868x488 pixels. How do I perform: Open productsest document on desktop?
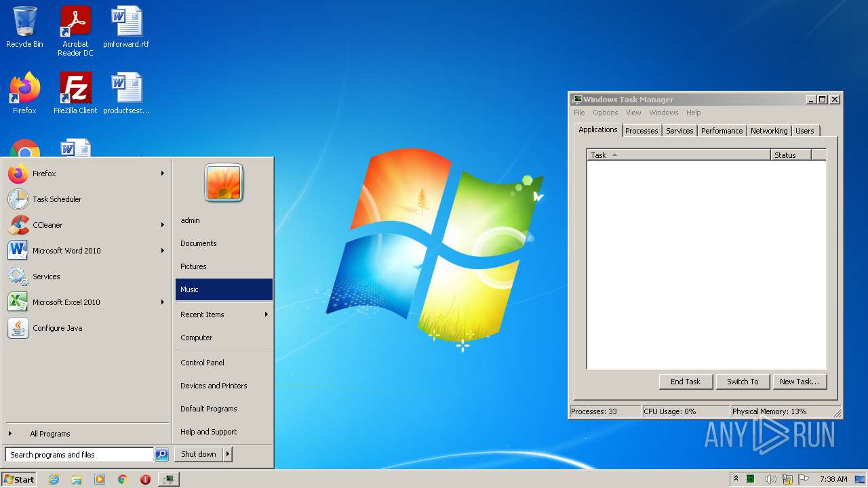click(126, 93)
